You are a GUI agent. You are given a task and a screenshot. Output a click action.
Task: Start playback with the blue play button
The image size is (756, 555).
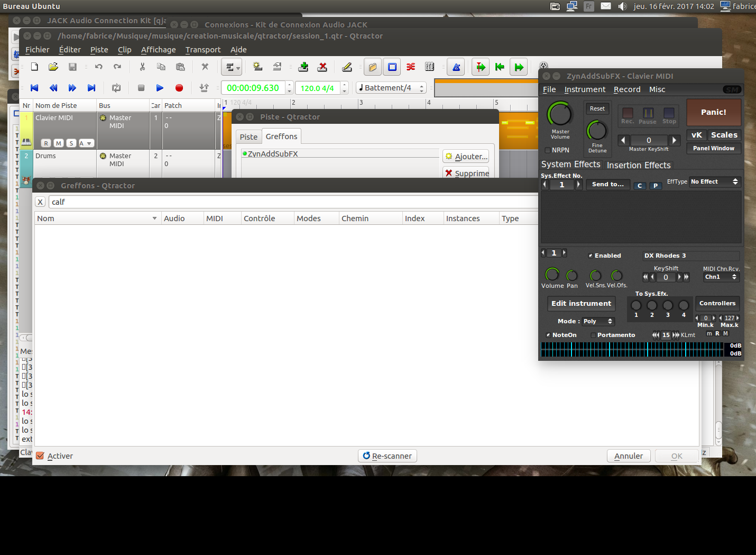coord(160,88)
